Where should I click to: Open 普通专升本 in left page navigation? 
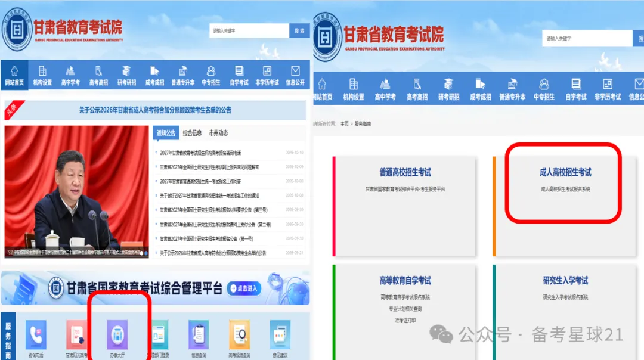point(183,76)
